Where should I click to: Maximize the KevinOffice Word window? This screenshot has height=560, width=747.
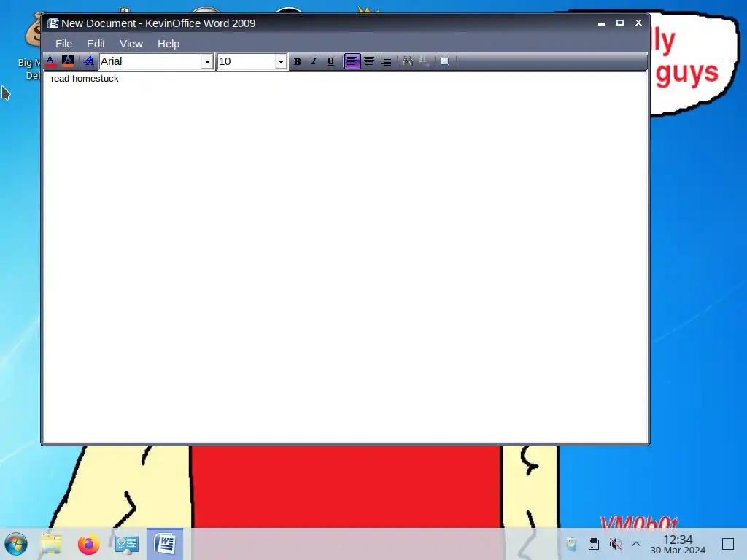(620, 23)
